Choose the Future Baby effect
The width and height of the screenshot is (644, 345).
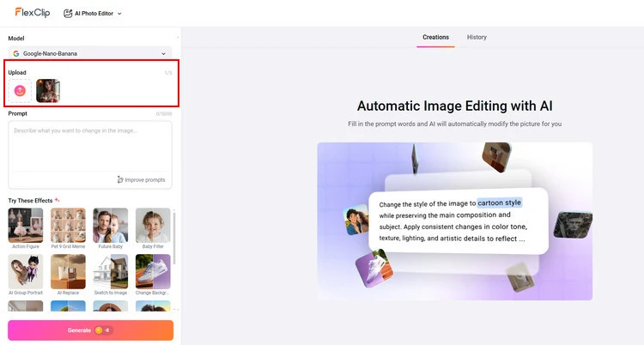pyautogui.click(x=111, y=228)
